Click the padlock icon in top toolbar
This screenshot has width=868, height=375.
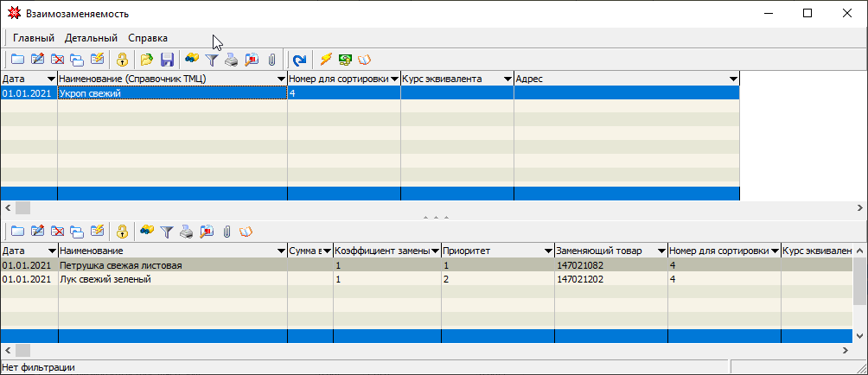(122, 60)
